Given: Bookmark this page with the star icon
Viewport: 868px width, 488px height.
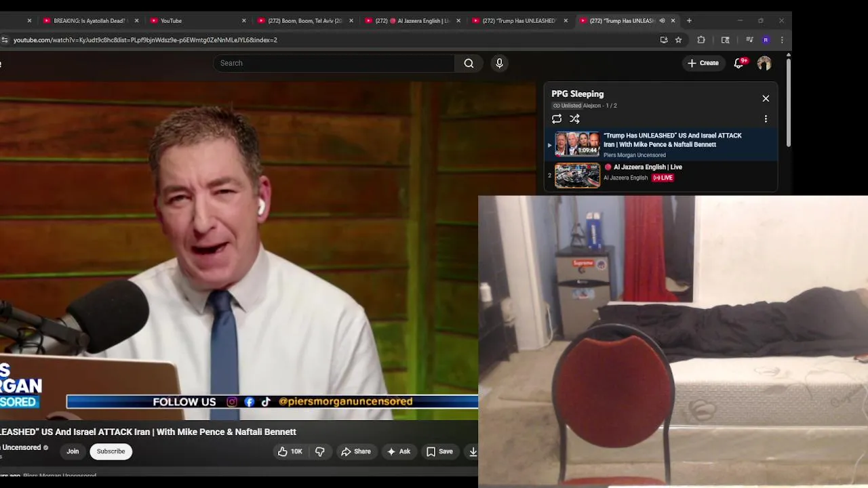Looking at the screenshot, I should pyautogui.click(x=678, y=40).
